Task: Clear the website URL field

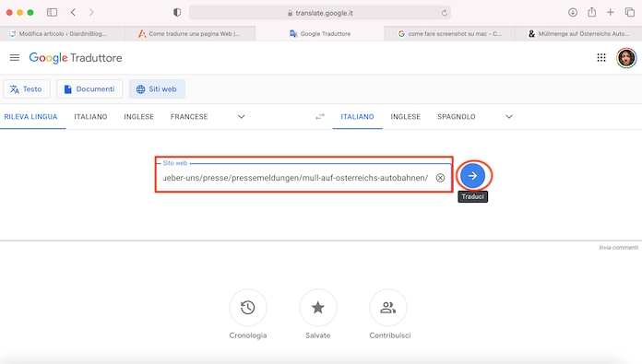Action: (x=440, y=178)
